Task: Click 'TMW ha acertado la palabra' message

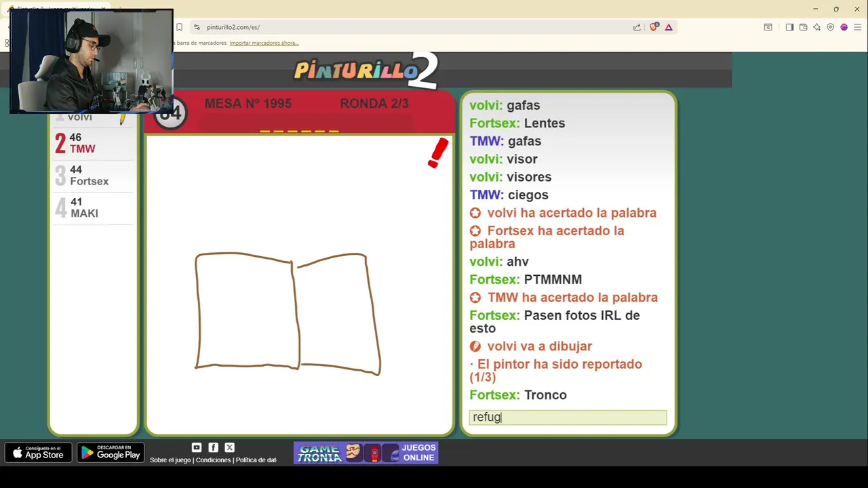Action: pos(564,298)
